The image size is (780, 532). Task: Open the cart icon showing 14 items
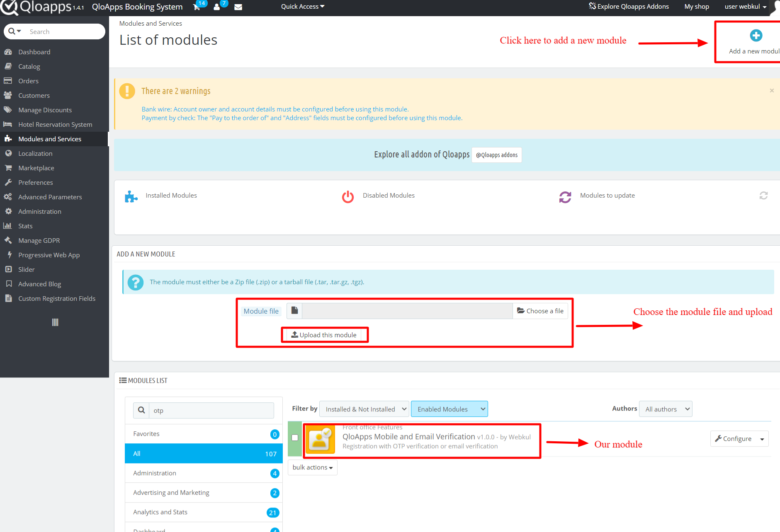coord(197,7)
